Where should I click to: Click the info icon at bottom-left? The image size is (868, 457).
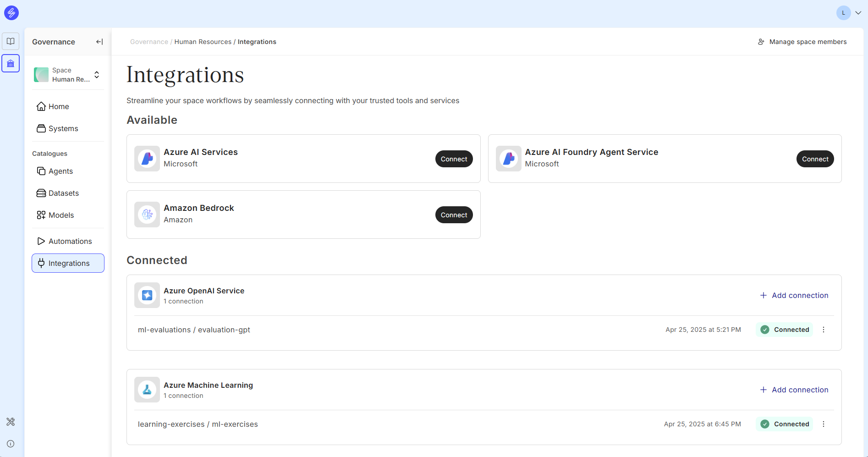coord(11,444)
